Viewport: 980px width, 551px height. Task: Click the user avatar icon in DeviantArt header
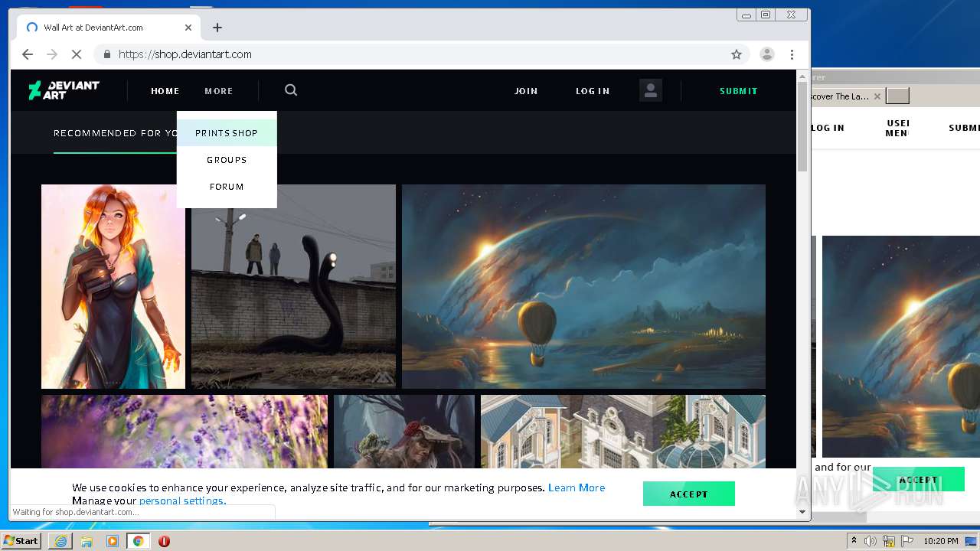(651, 90)
